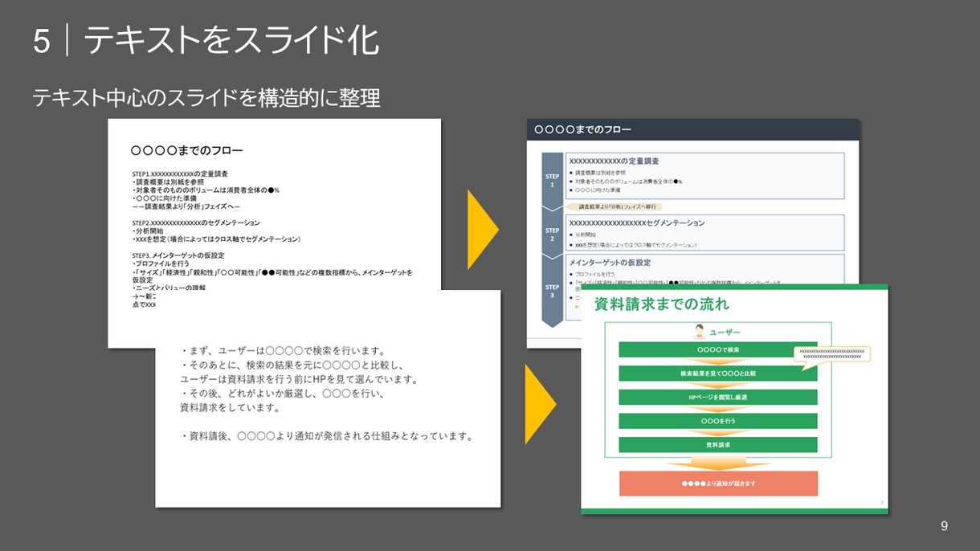Click the green bar 〇〇〇を行う
Viewport: 980px width, 551px height.
pyautogui.click(x=718, y=421)
